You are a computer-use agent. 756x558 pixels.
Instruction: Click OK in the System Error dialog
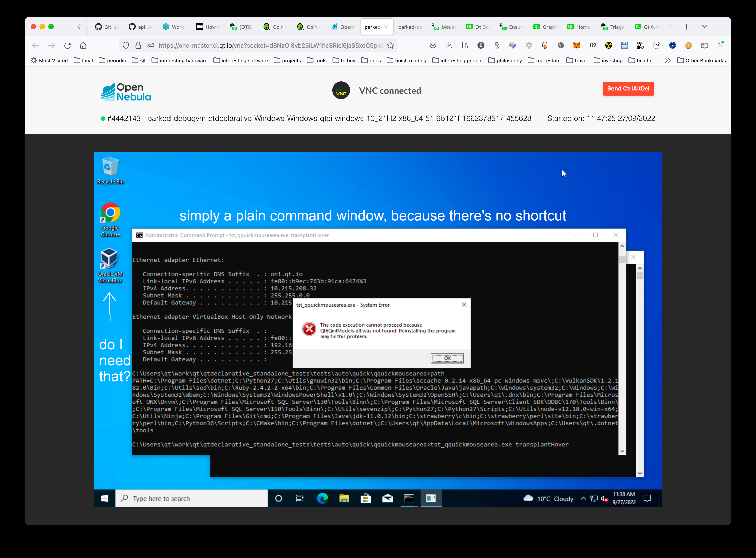pos(447,358)
